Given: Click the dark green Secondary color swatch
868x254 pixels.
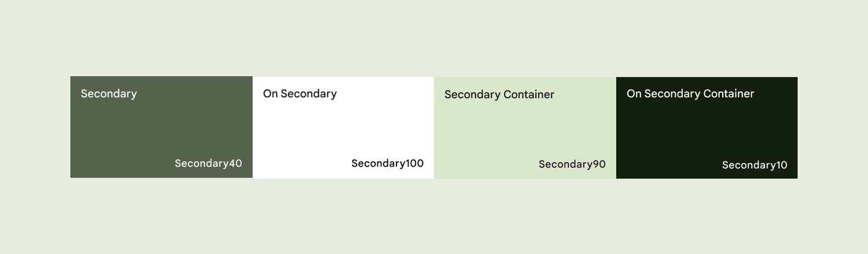Looking at the screenshot, I should (x=161, y=127).
